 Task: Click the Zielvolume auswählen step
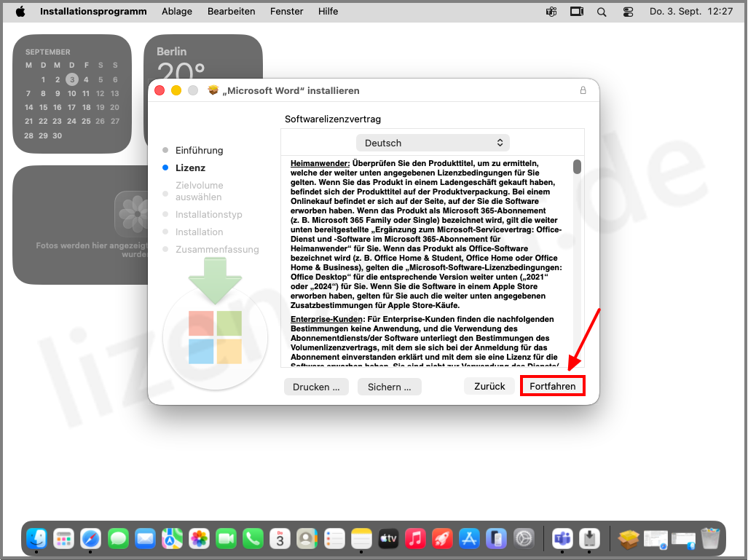tap(199, 191)
